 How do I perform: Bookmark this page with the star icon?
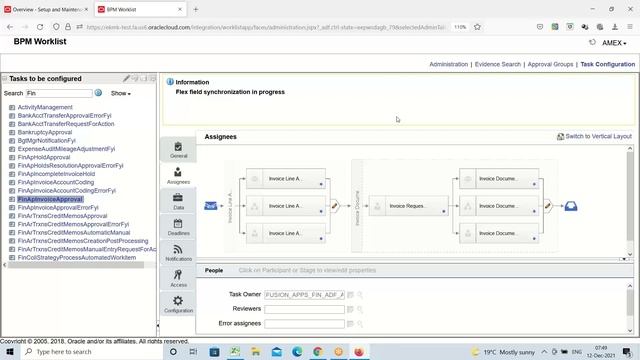tap(477, 27)
